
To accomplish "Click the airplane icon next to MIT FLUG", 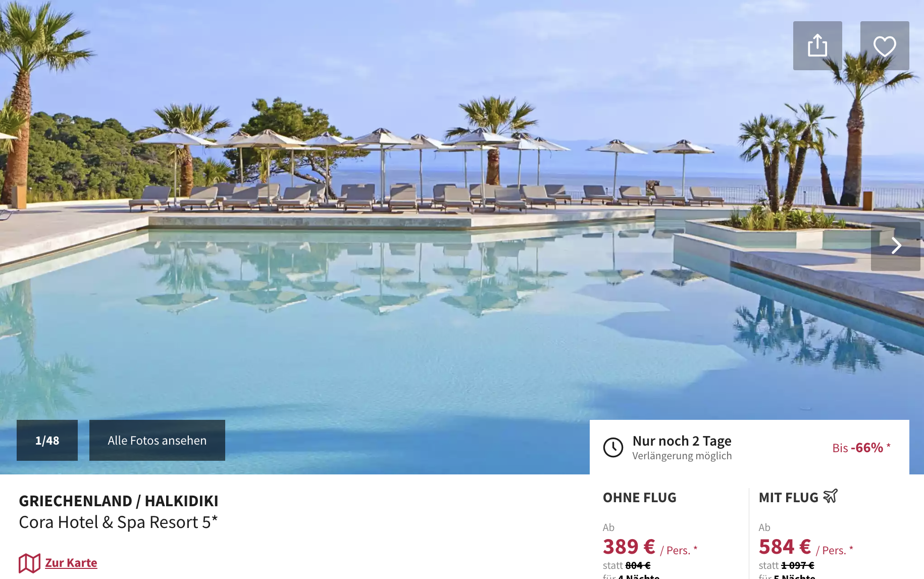I will click(x=831, y=496).
